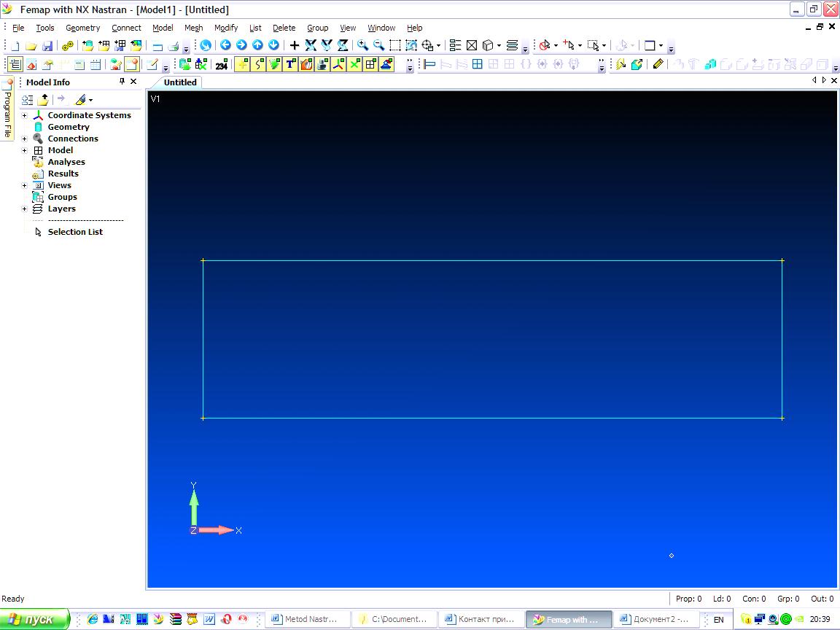Expand the Coordinate Systems tree node
The image size is (840, 630).
coord(24,116)
